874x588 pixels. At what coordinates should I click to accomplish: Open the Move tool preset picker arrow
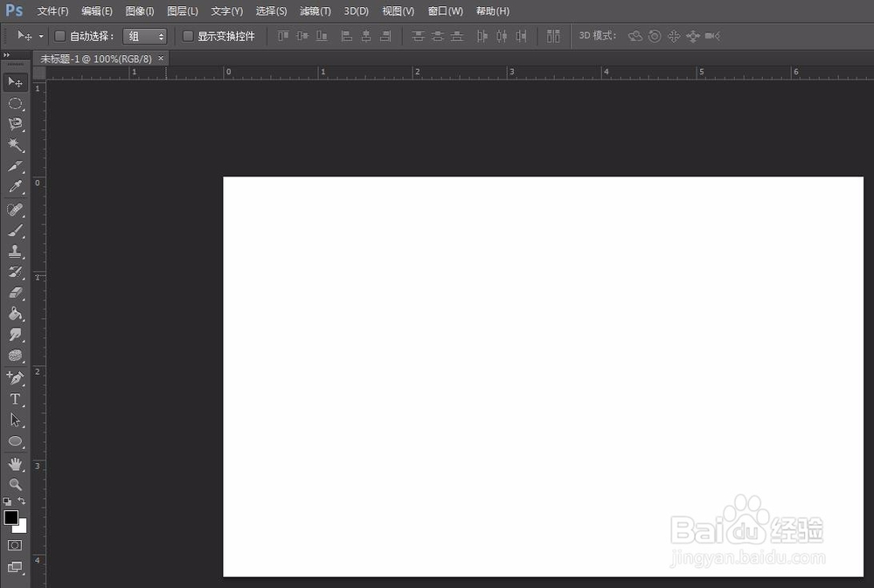click(x=41, y=36)
